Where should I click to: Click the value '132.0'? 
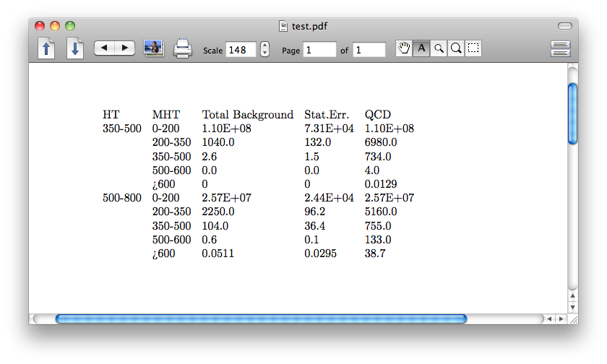317,142
